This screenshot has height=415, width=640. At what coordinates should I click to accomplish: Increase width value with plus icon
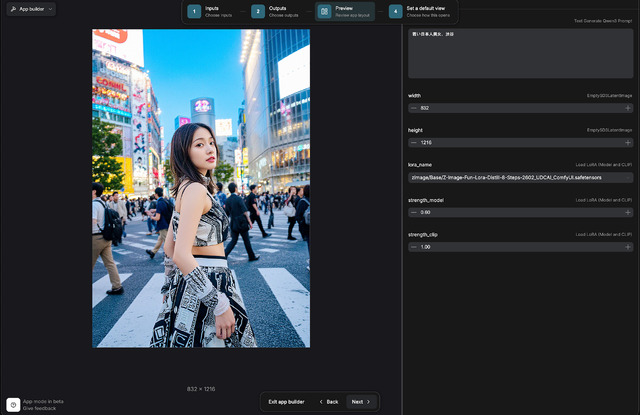click(x=627, y=108)
